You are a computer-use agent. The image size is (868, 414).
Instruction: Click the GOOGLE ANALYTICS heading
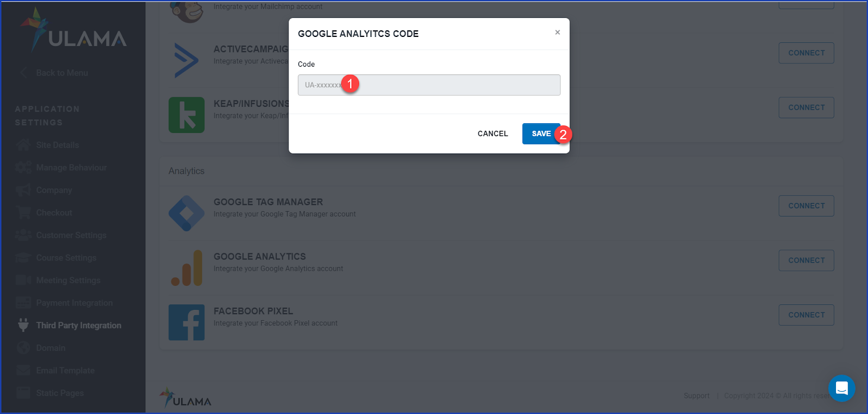(259, 256)
